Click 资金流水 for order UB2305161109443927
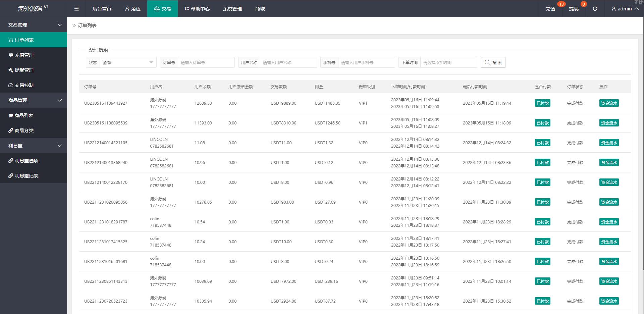Screen dimensions: 644x314 click(x=609, y=103)
